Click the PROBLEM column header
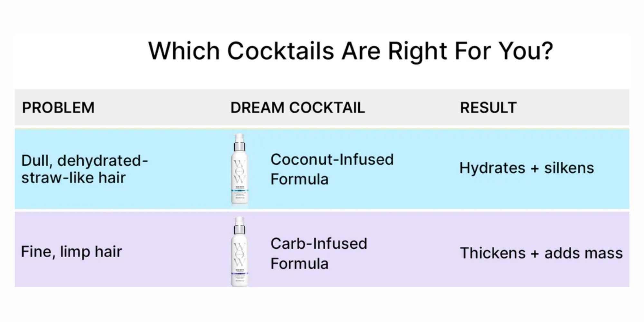 pyautogui.click(x=58, y=108)
